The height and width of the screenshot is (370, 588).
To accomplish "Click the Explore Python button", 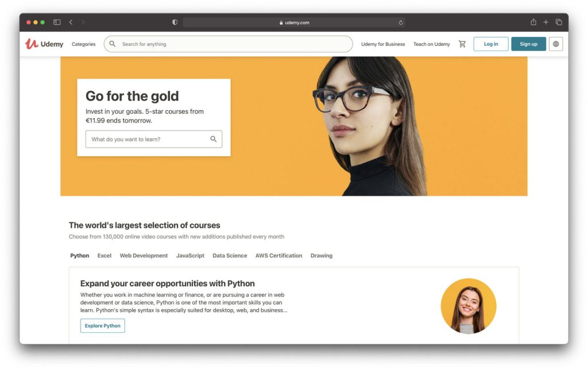I will pos(102,326).
